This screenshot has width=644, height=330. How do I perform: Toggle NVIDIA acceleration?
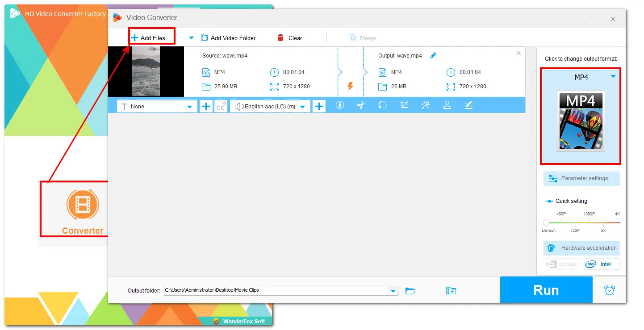[562, 264]
